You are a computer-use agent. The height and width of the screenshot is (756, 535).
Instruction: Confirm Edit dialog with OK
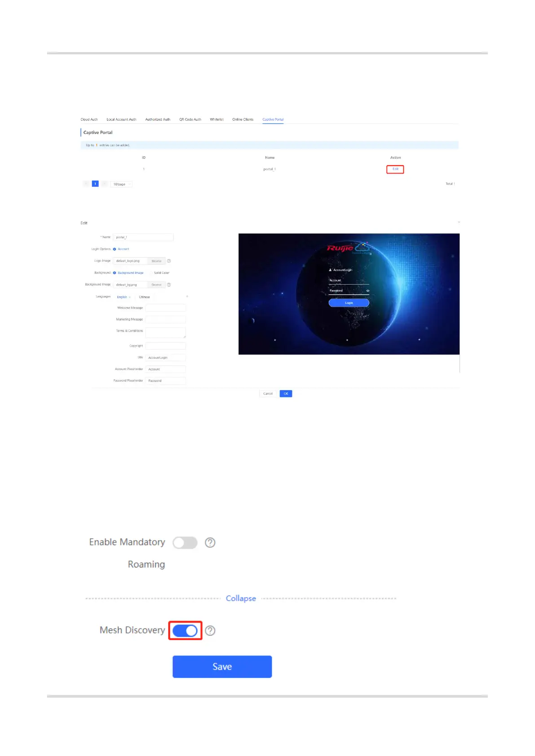coord(286,394)
